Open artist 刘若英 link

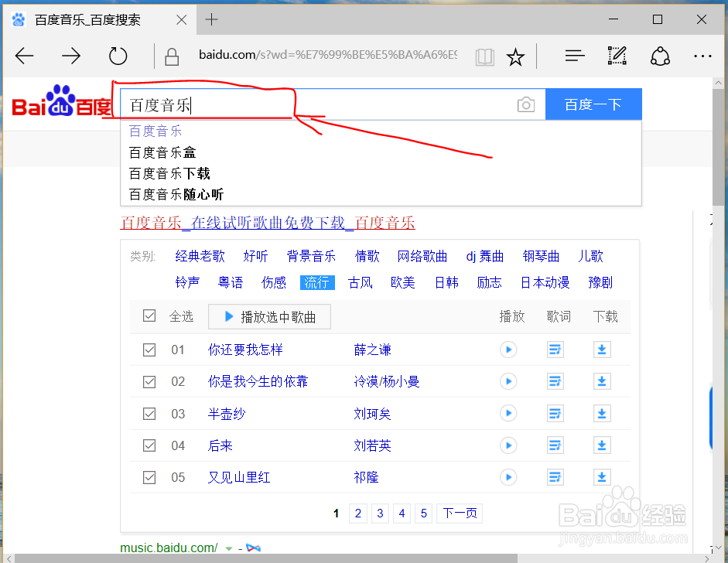372,445
